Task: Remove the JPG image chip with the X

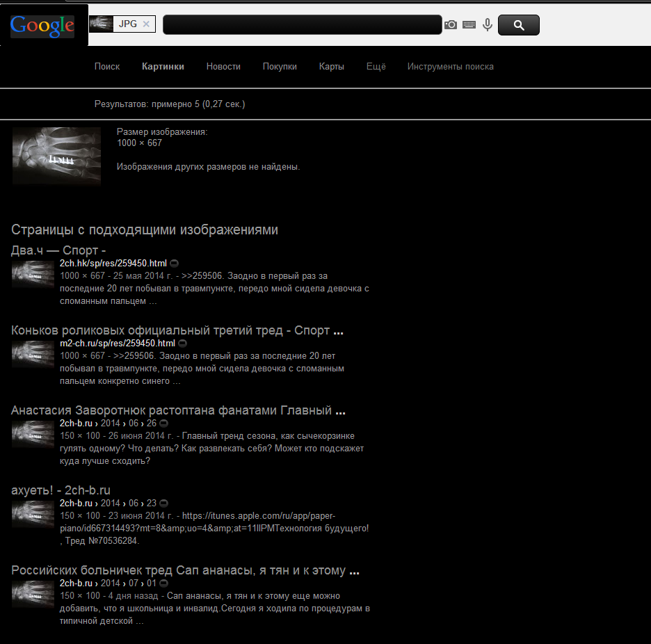Action: 146,24
